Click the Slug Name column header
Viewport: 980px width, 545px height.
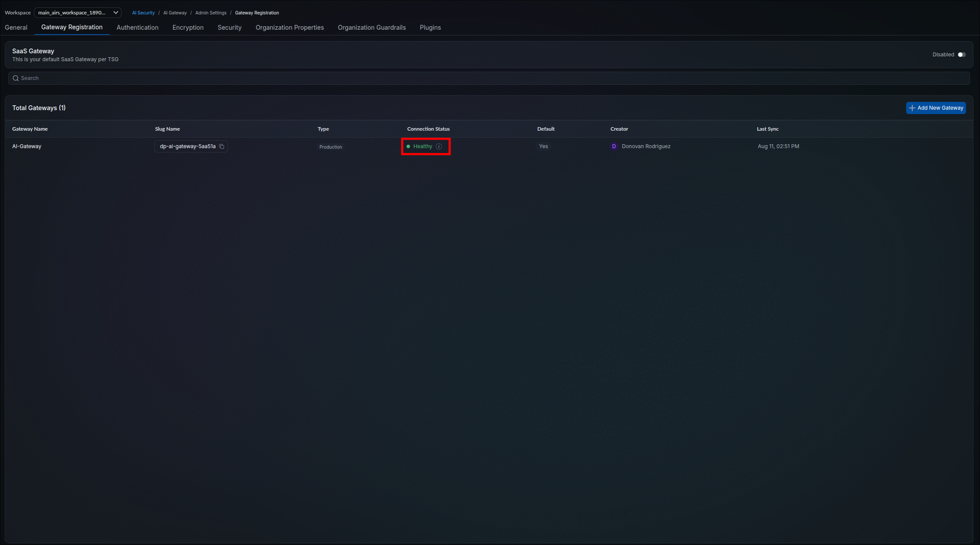[168, 129]
